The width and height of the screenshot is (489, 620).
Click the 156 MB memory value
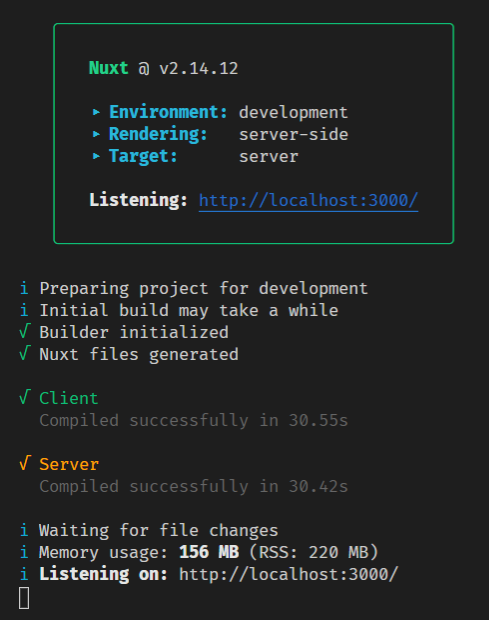coord(209,552)
